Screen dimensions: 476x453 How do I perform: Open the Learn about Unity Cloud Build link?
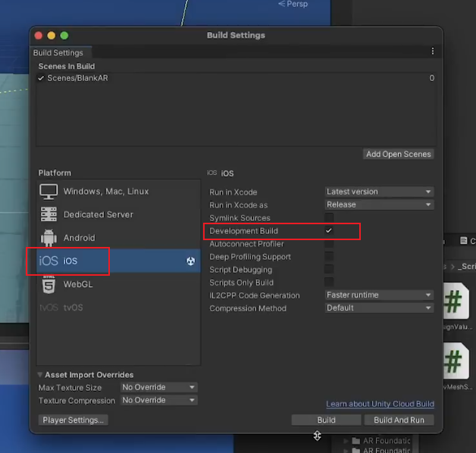tap(380, 404)
